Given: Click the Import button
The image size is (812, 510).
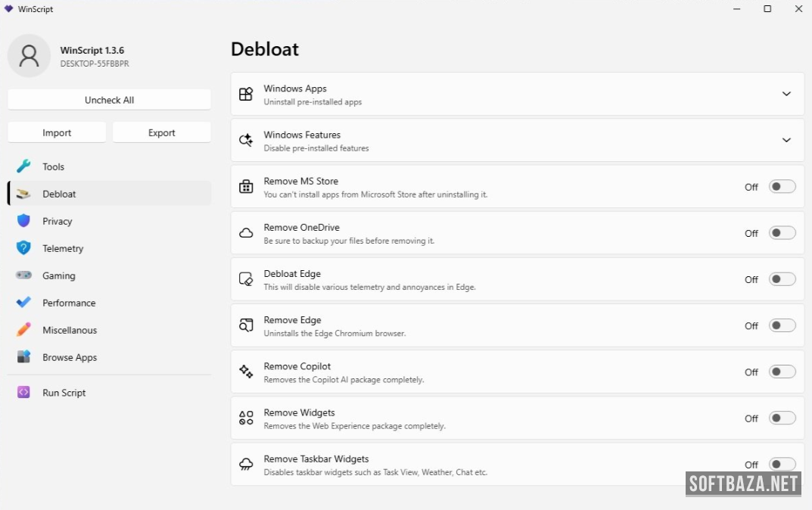Looking at the screenshot, I should pos(57,132).
